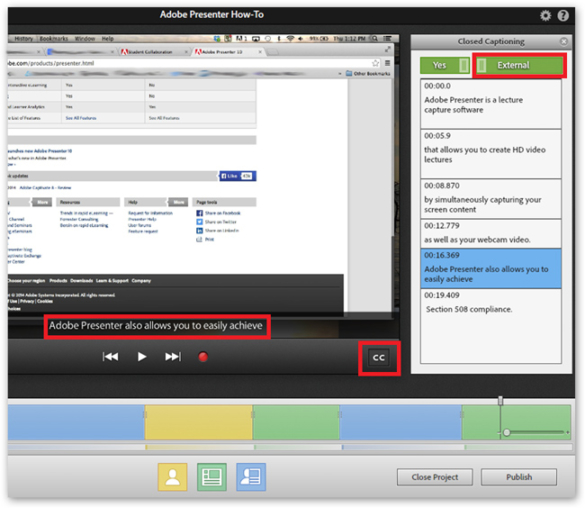Viewport: 585px width, 508px height.
Task: Click Learn & Support footer link
Action: 112,281
